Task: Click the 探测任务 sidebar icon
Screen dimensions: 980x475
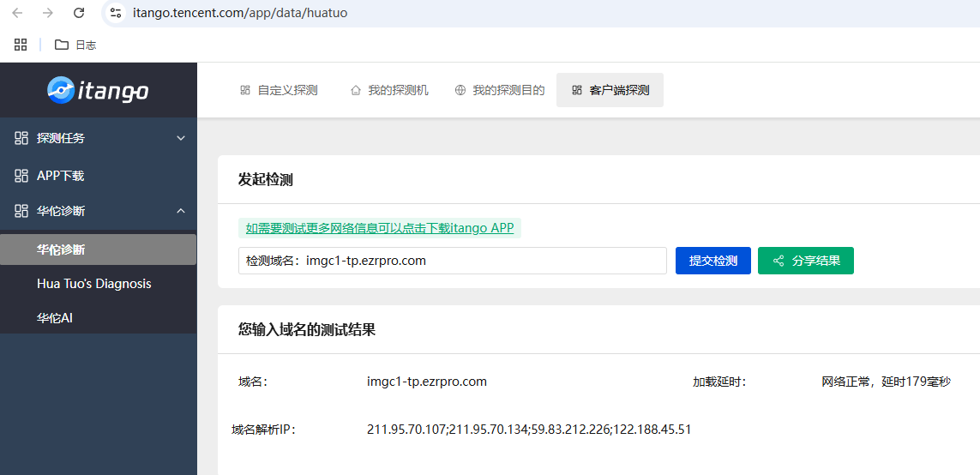Action: point(21,138)
